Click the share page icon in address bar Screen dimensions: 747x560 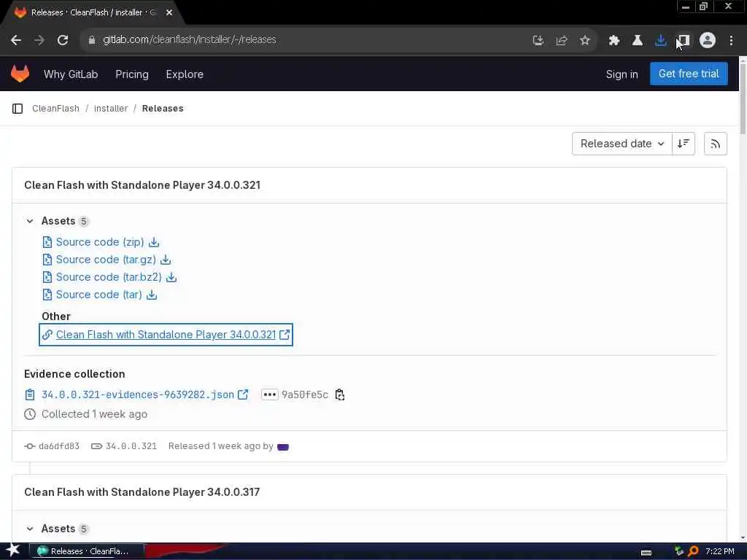click(x=562, y=41)
